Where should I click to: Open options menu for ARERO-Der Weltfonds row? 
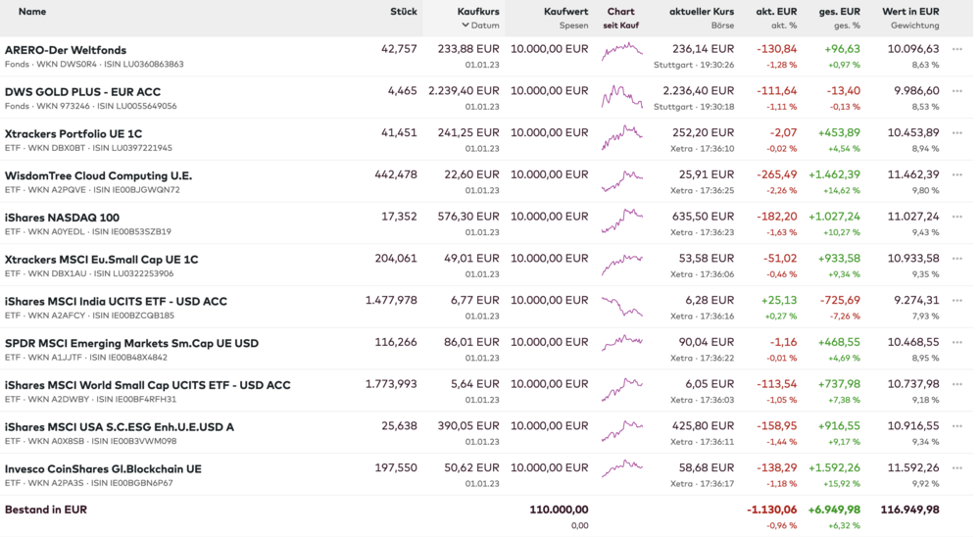957,49
